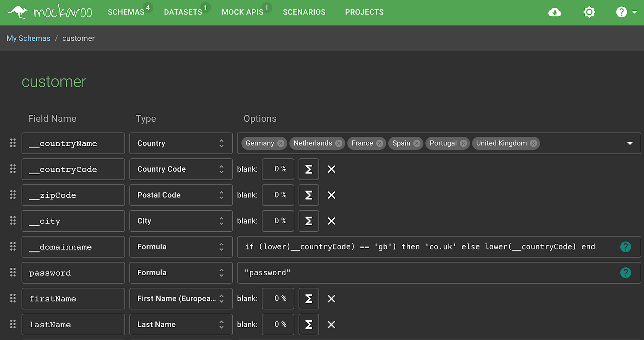Viewport: 644px width, 340px height.
Task: Open formula help for password field
Action: [626, 273]
